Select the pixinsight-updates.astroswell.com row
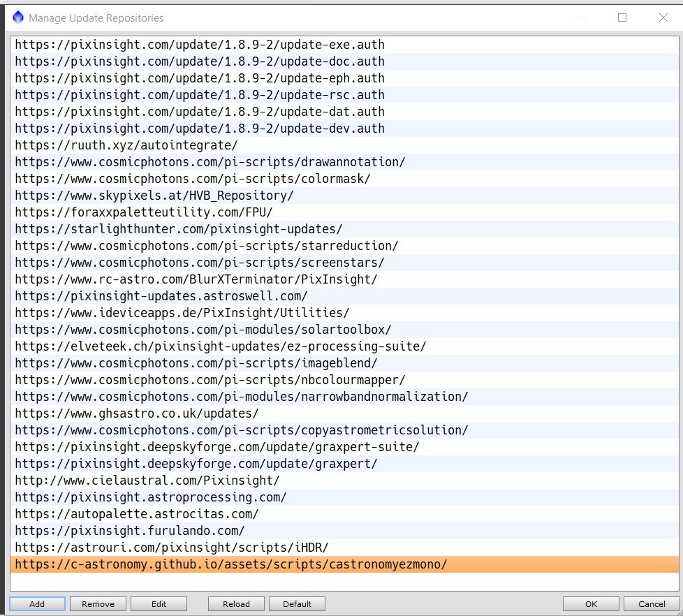The image size is (683, 616). [344, 296]
